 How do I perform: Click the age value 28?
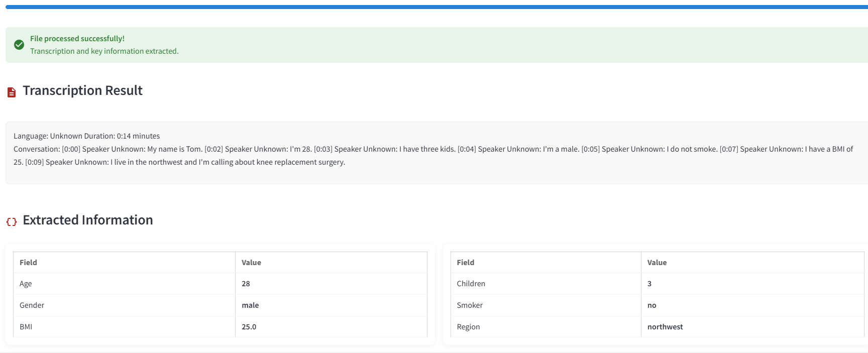coord(331,284)
